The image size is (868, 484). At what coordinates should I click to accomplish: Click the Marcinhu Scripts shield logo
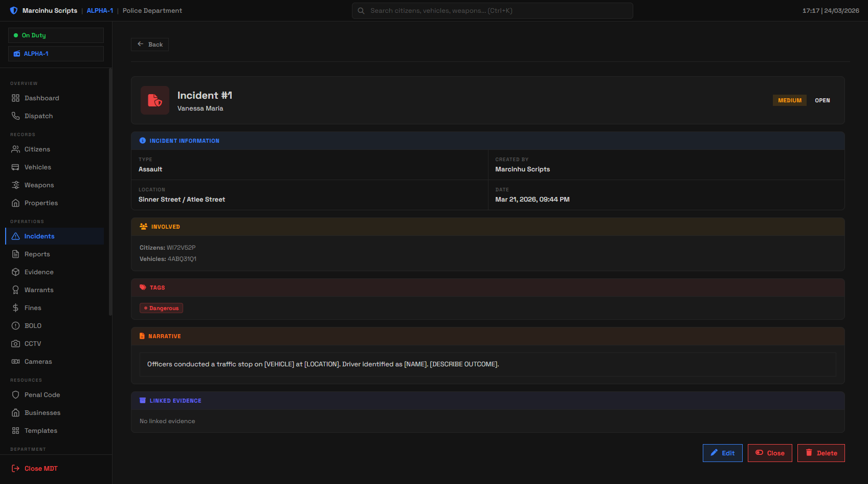[x=14, y=11]
